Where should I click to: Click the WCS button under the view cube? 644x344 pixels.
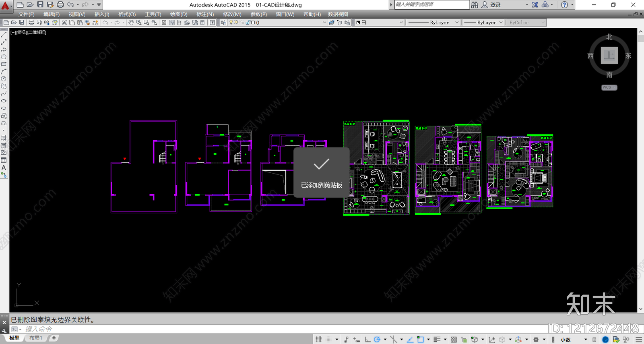click(x=609, y=87)
